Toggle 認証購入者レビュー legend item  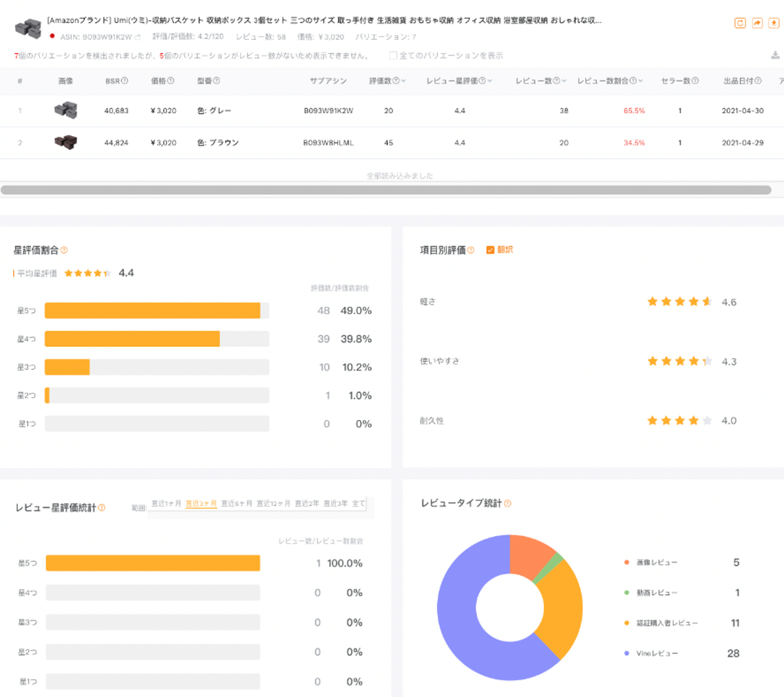[661, 623]
